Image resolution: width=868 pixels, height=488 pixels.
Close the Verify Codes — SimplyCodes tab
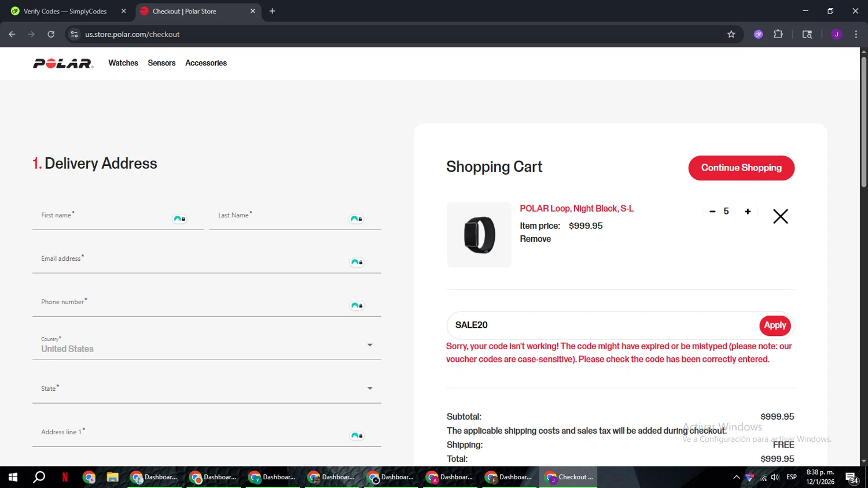pyautogui.click(x=123, y=11)
